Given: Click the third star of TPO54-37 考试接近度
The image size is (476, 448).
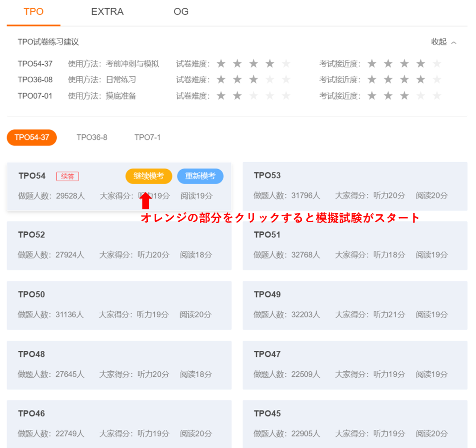Looking at the screenshot, I should 404,64.
